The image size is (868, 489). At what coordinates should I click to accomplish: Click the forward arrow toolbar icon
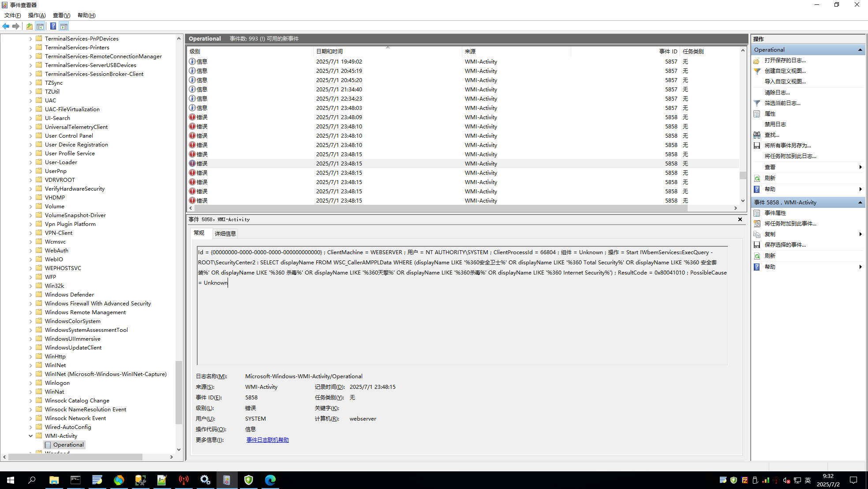(16, 26)
